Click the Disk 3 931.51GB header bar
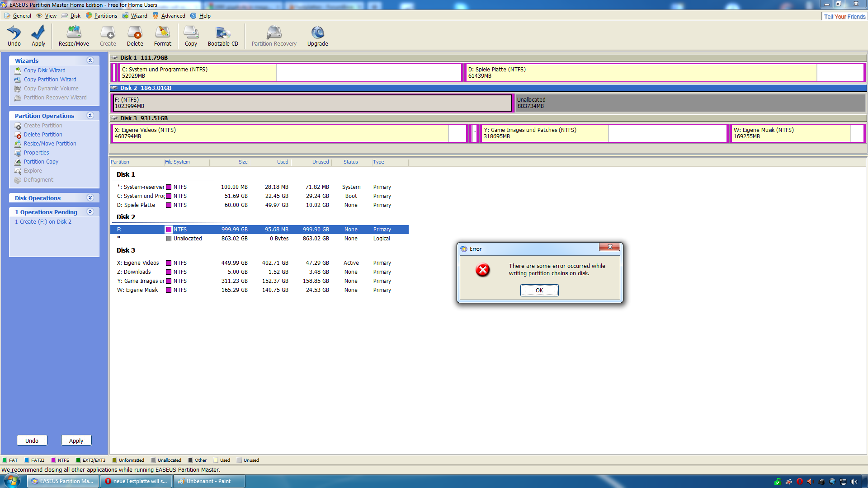Image resolution: width=868 pixels, height=488 pixels. pos(488,118)
